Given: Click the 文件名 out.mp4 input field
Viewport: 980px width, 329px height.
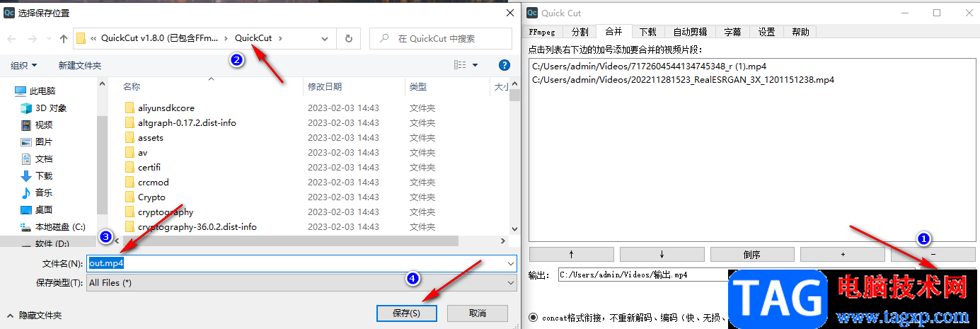Looking at the screenshot, I should pyautogui.click(x=301, y=262).
